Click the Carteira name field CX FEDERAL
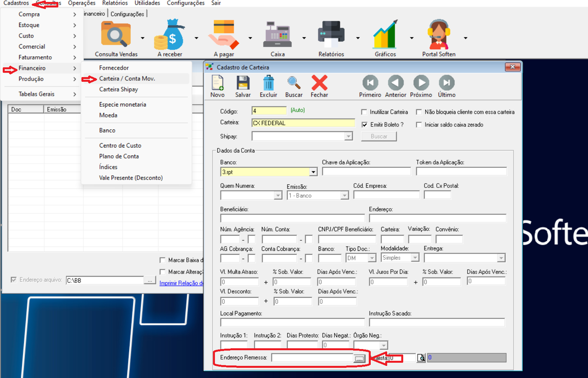 [303, 123]
